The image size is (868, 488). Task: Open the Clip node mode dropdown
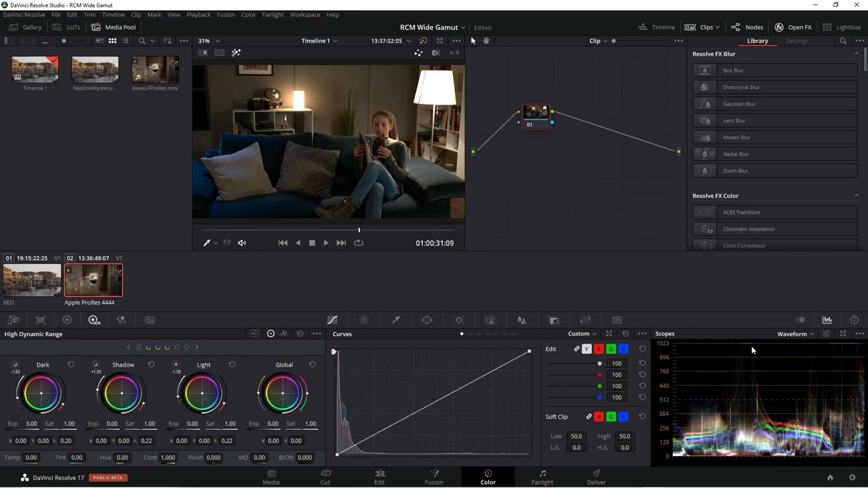tap(598, 41)
